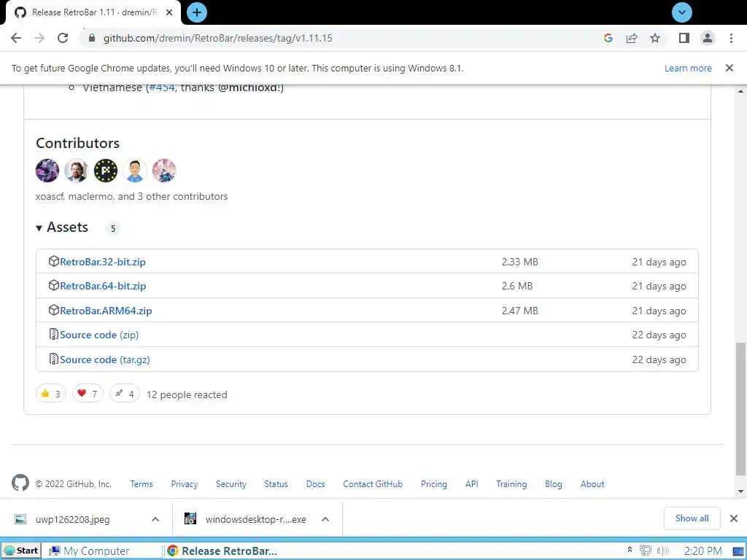Go back to the previous page
This screenshot has height=560, width=747.
[x=16, y=38]
